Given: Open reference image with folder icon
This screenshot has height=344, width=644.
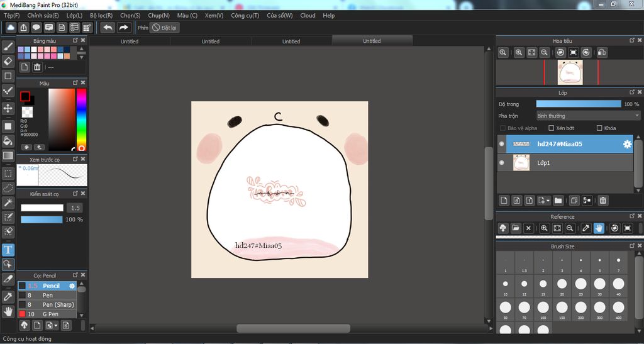Looking at the screenshot, I should pos(516,228).
